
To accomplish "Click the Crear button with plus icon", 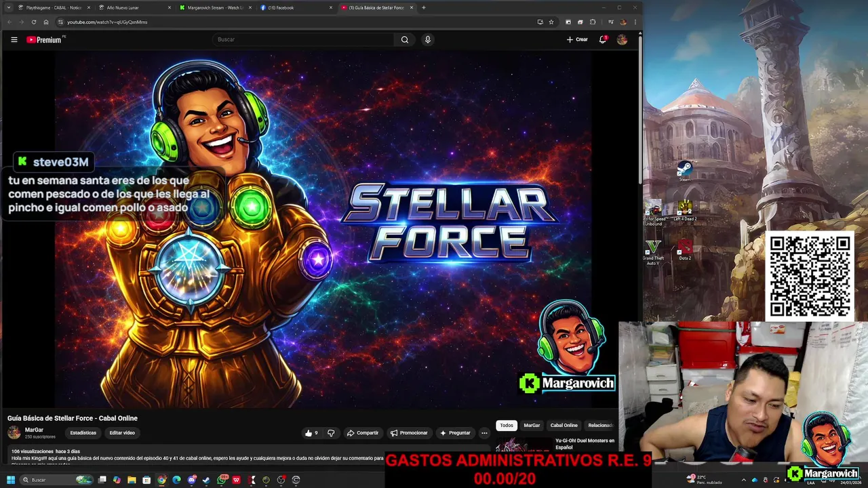I will tap(577, 39).
